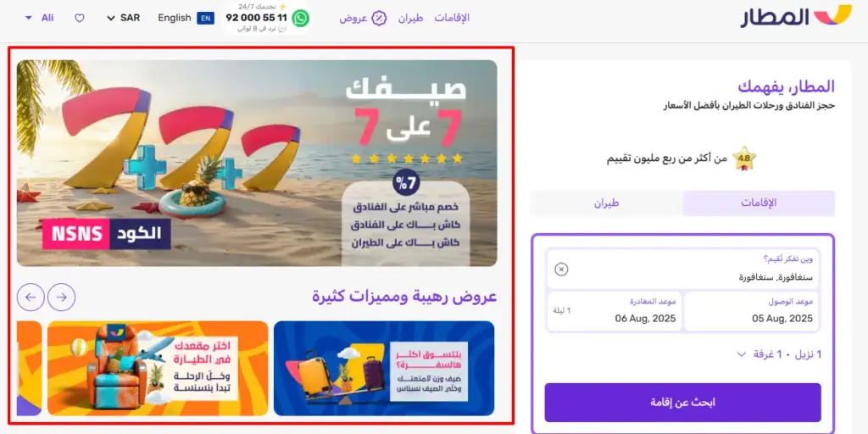The image size is (868, 434).
Task: Open the check-out date 06 Aug. 2025 field
Action: click(x=615, y=312)
